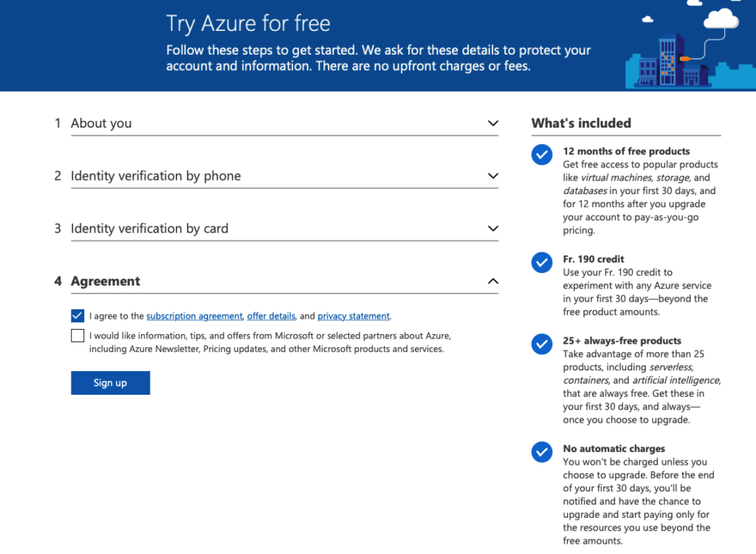The image size is (756, 554).
Task: Enable Microsoft offers and tips checkbox
Action: coord(78,336)
